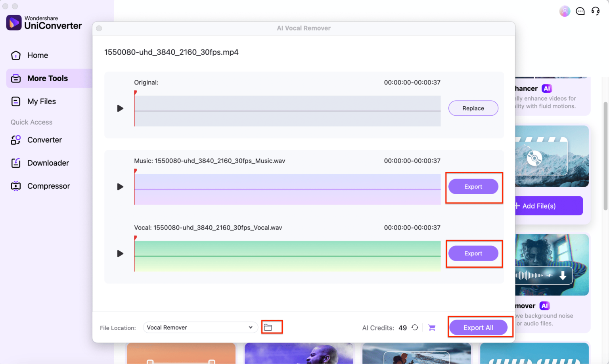Open the output folder icon
Viewport: 609px width, 364px height.
click(268, 328)
